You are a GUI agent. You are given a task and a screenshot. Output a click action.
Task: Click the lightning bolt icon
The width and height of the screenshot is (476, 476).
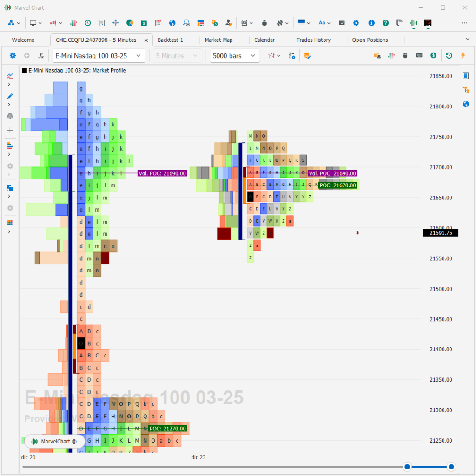tap(463, 56)
